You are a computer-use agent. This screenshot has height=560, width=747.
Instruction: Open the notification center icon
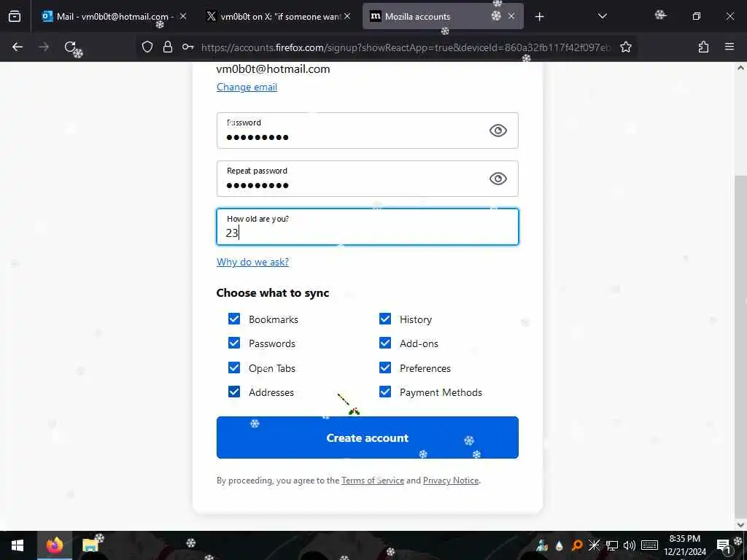(723, 545)
